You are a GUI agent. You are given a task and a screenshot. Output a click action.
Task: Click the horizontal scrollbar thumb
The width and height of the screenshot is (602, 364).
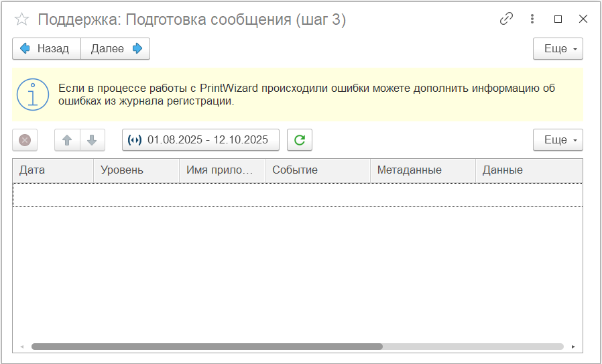[x=206, y=347]
